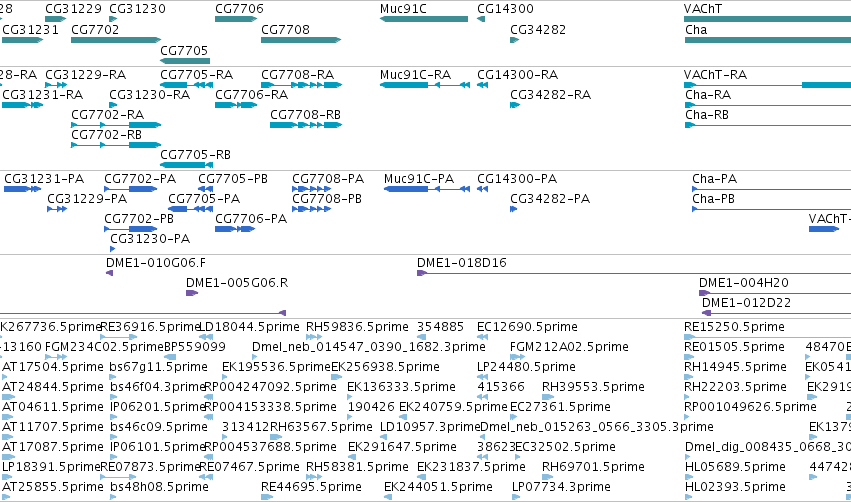
Task: Click the CG34282 gene label without suffix
Action: (x=538, y=29)
